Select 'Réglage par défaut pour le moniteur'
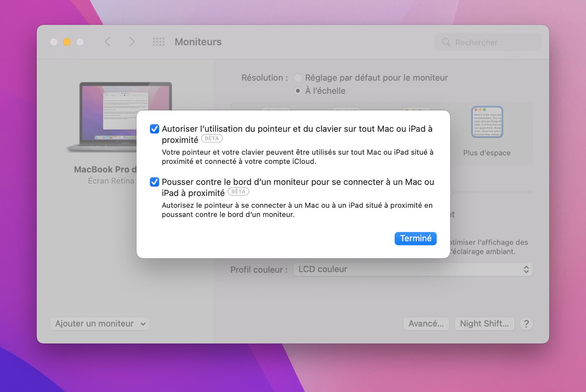Screen dimensions: 586x392 pyautogui.click(x=298, y=77)
